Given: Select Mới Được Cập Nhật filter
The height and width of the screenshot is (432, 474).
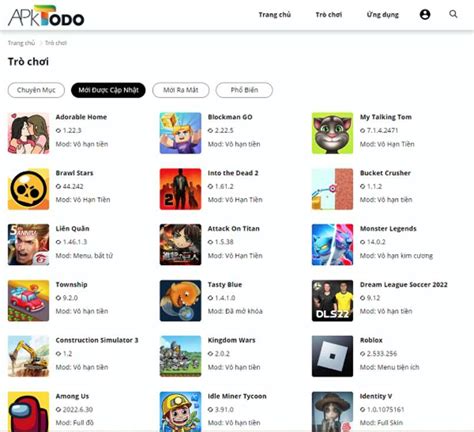Looking at the screenshot, I should (108, 90).
